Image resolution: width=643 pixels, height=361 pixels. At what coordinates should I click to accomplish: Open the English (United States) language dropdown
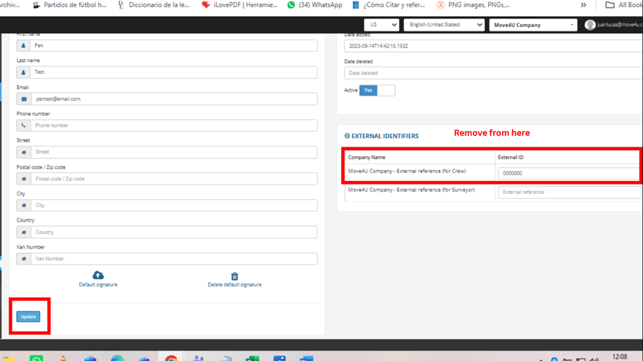(444, 25)
